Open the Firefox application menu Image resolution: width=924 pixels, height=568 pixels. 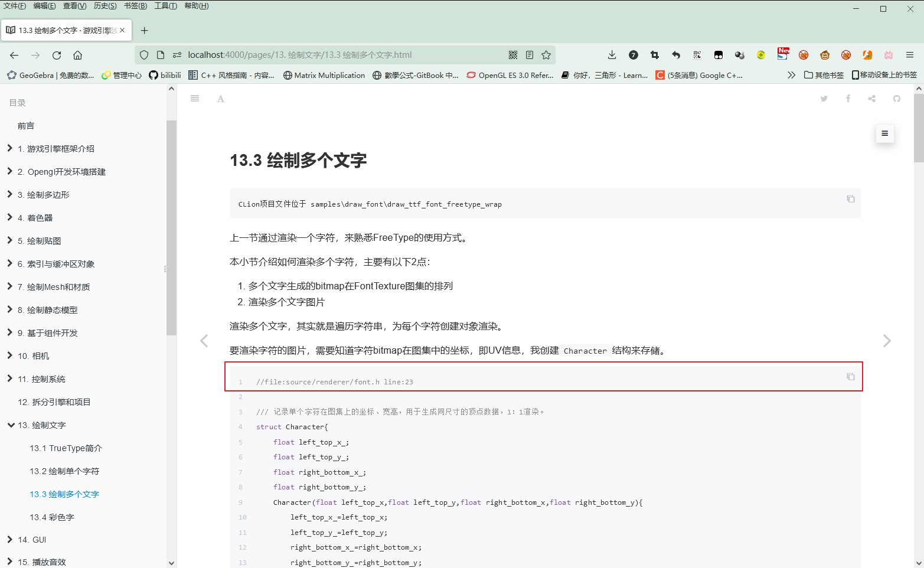pos(910,55)
